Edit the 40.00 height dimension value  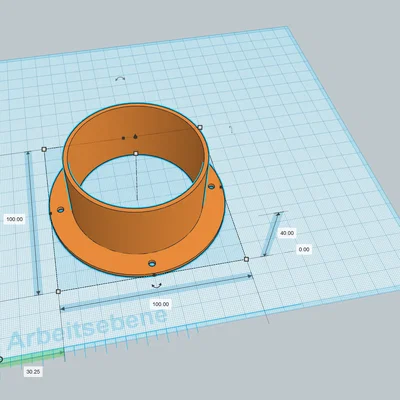pyautogui.click(x=287, y=233)
